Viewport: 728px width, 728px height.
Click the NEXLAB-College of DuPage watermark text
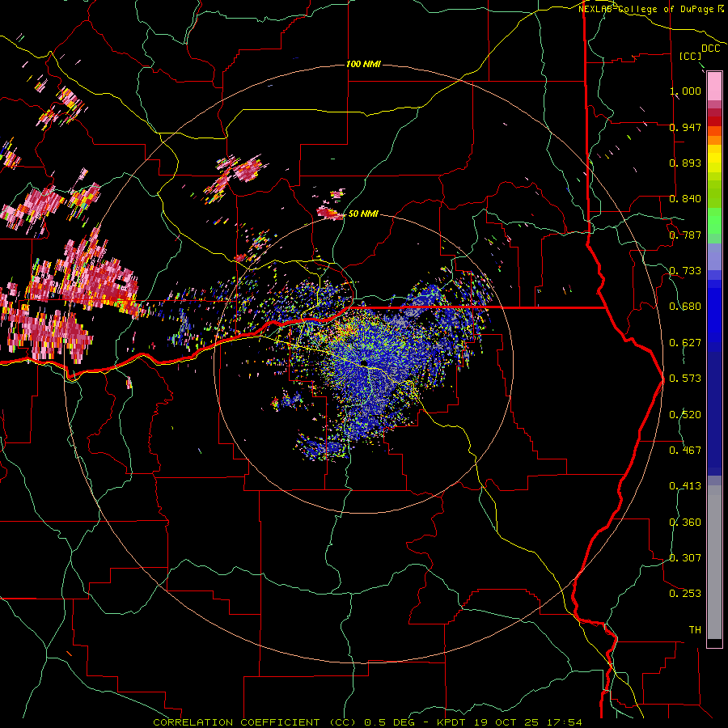[651, 9]
